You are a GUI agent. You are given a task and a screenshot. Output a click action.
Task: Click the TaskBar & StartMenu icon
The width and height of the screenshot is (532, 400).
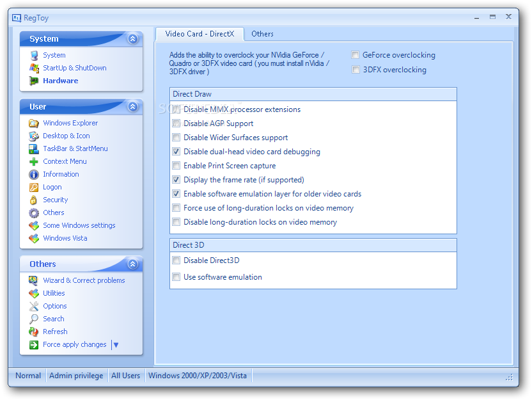coord(34,148)
